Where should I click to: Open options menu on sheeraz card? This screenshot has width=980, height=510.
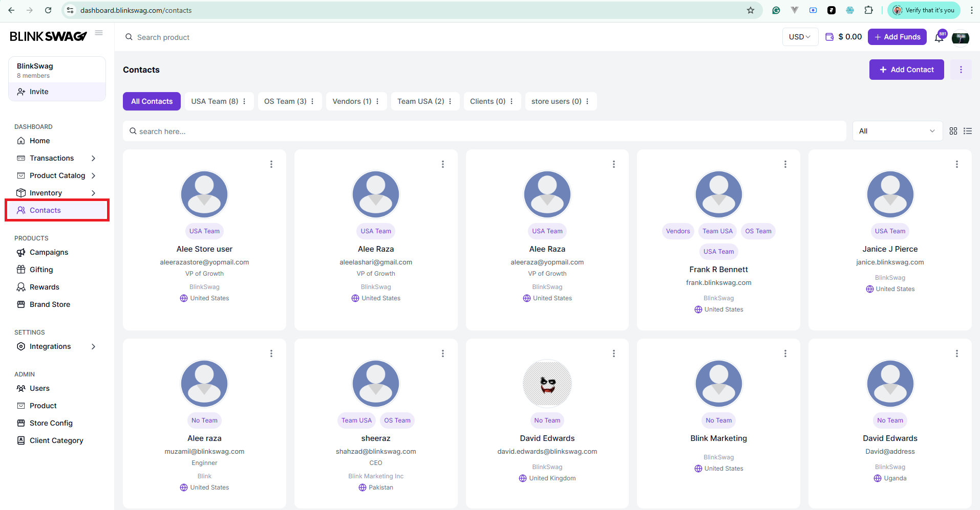442,353
